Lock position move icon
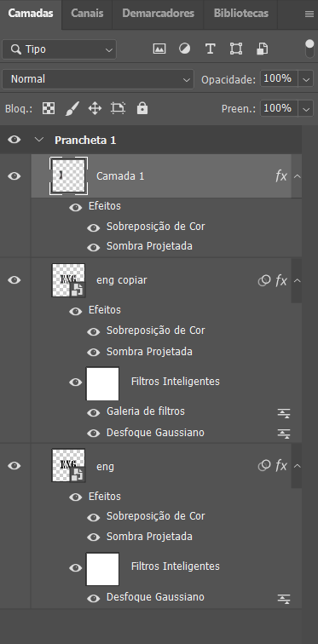 coord(95,109)
